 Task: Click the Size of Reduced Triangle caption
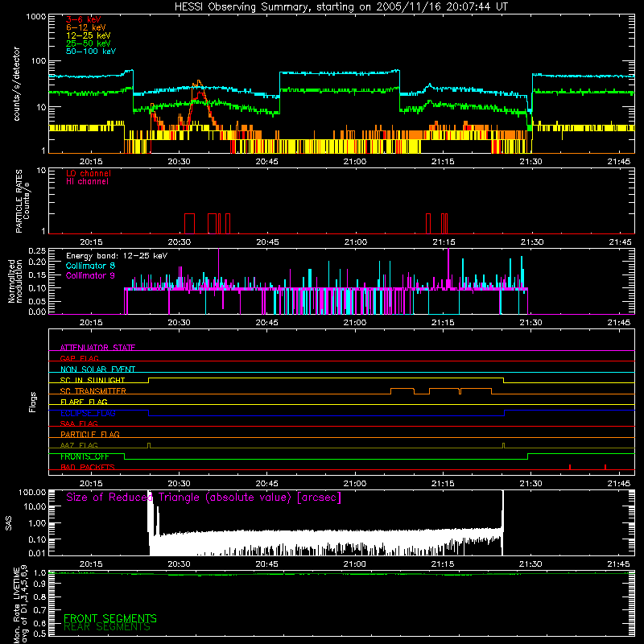pos(204,497)
